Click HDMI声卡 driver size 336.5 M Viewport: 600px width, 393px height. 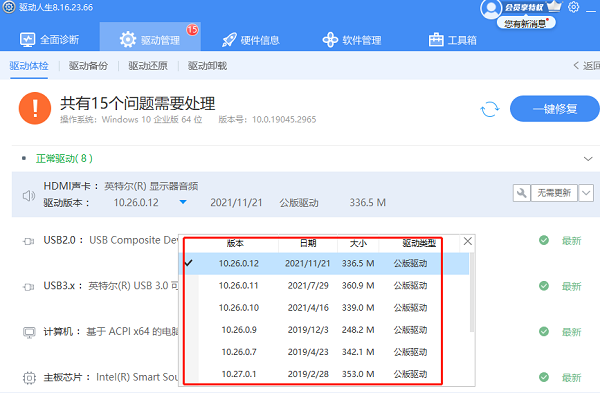tap(367, 202)
